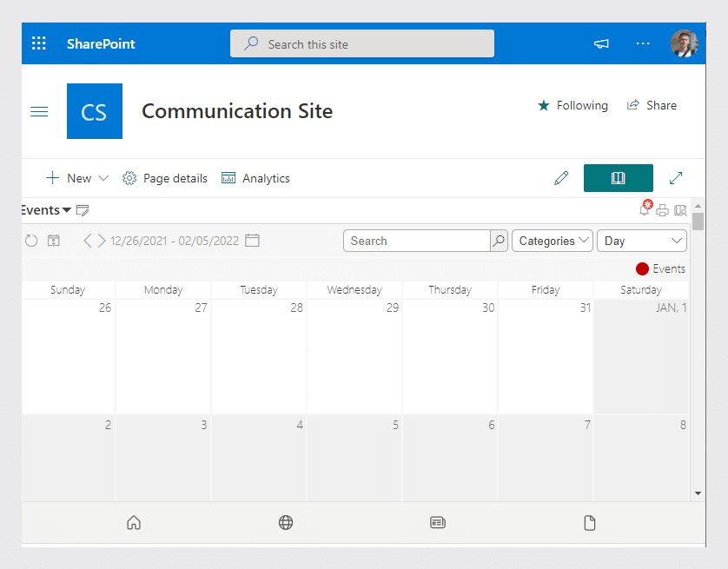
Task: Open the files page tab
Action: tap(590, 523)
